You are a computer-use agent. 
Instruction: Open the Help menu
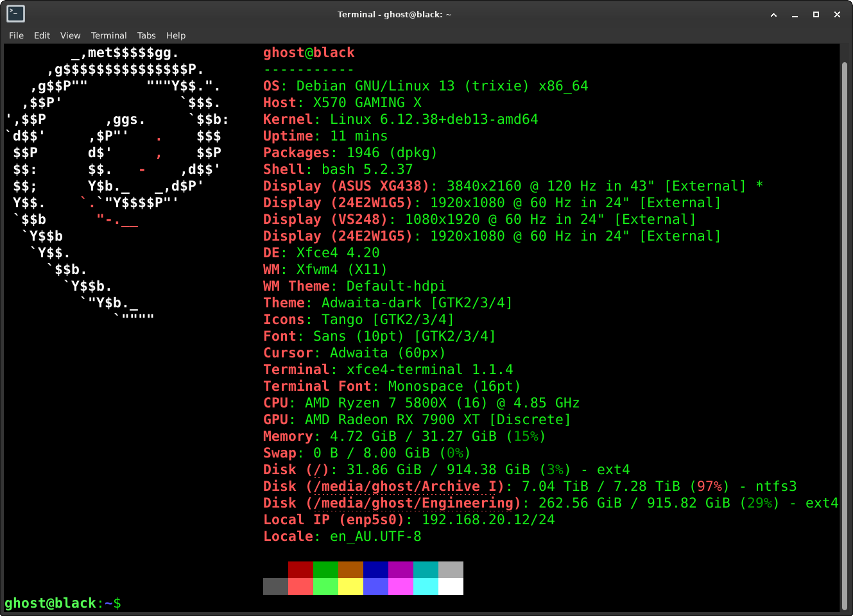(176, 35)
